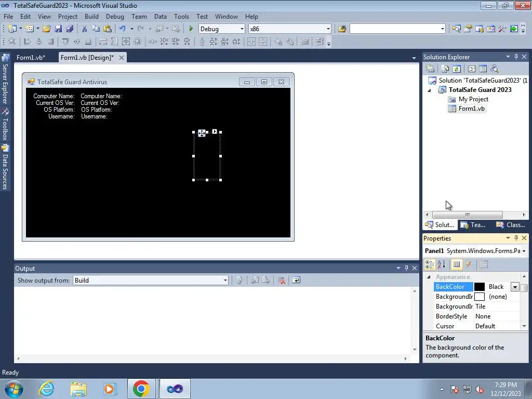This screenshot has height=399, width=532.
Task: Click the Paste clipboard icon
Action: click(108, 29)
